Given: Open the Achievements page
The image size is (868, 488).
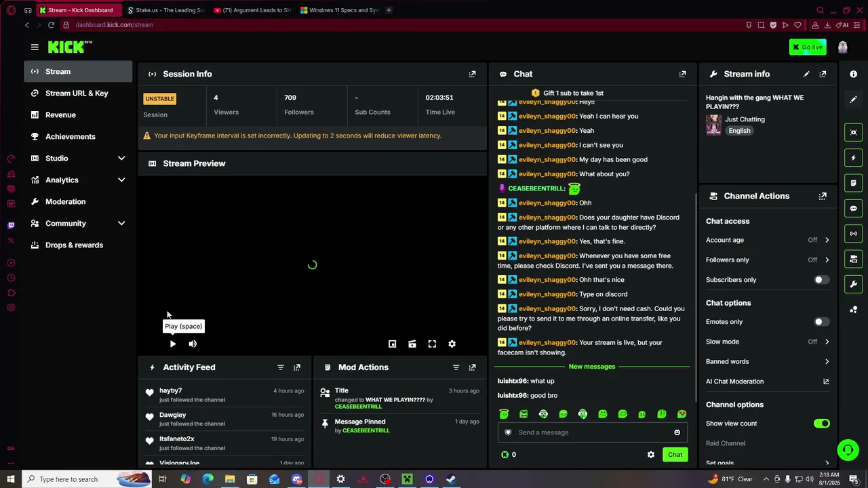Looking at the screenshot, I should pos(78,136).
